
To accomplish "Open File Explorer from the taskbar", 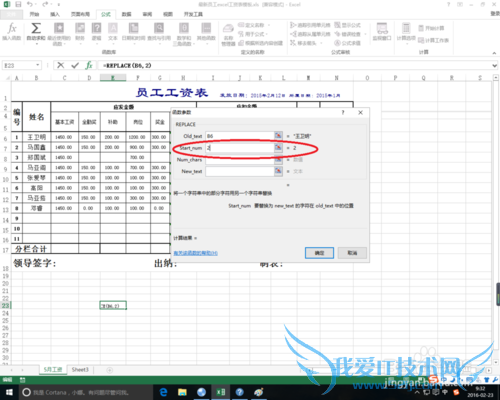I will point(182,392).
